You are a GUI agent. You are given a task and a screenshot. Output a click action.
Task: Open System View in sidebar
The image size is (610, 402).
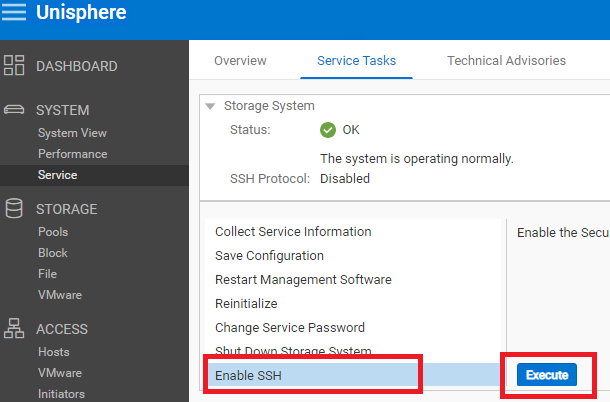tap(72, 133)
